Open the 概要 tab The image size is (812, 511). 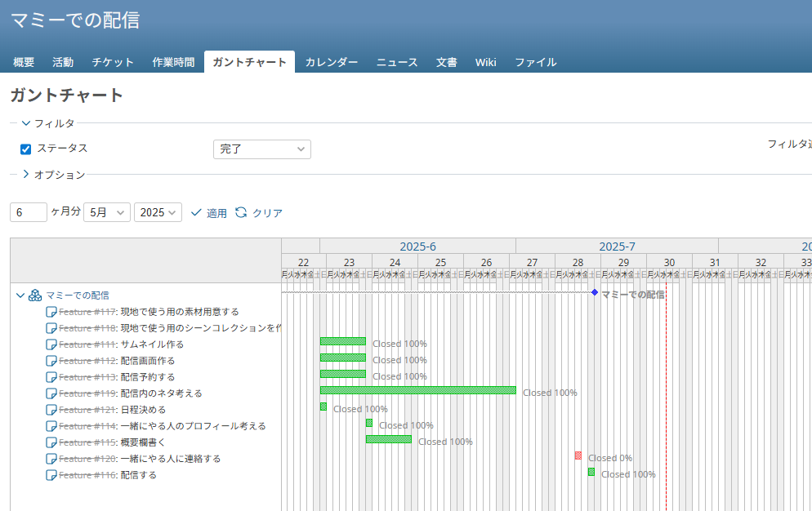pyautogui.click(x=24, y=62)
